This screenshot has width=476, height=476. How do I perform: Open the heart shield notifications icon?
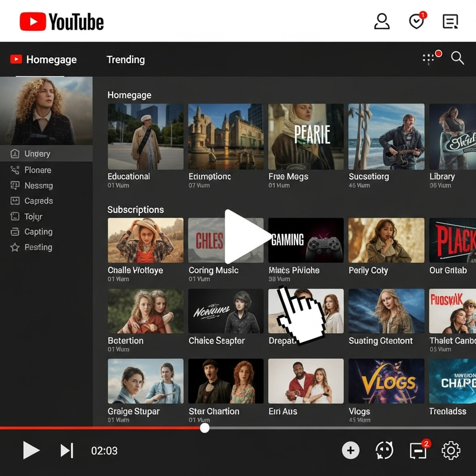417,22
